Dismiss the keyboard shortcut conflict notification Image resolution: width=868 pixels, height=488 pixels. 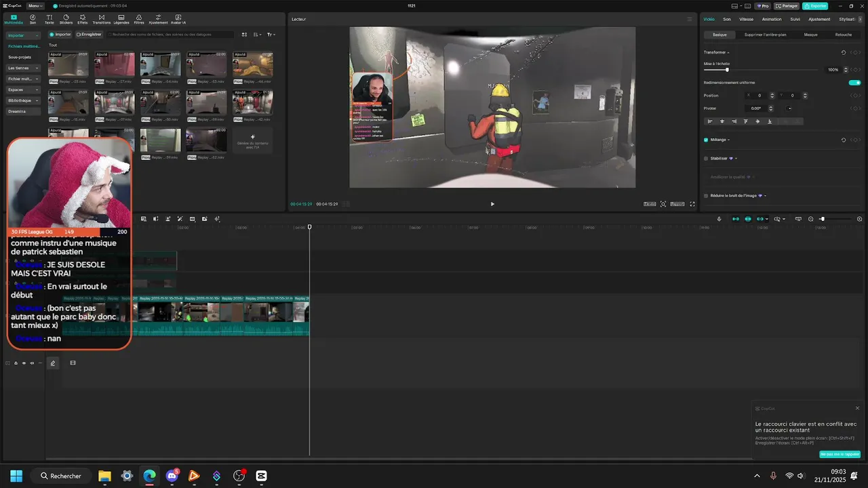[857, 408]
